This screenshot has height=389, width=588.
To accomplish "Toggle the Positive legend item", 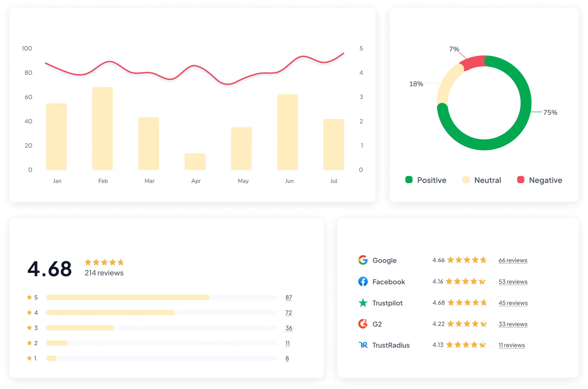I will coord(426,180).
